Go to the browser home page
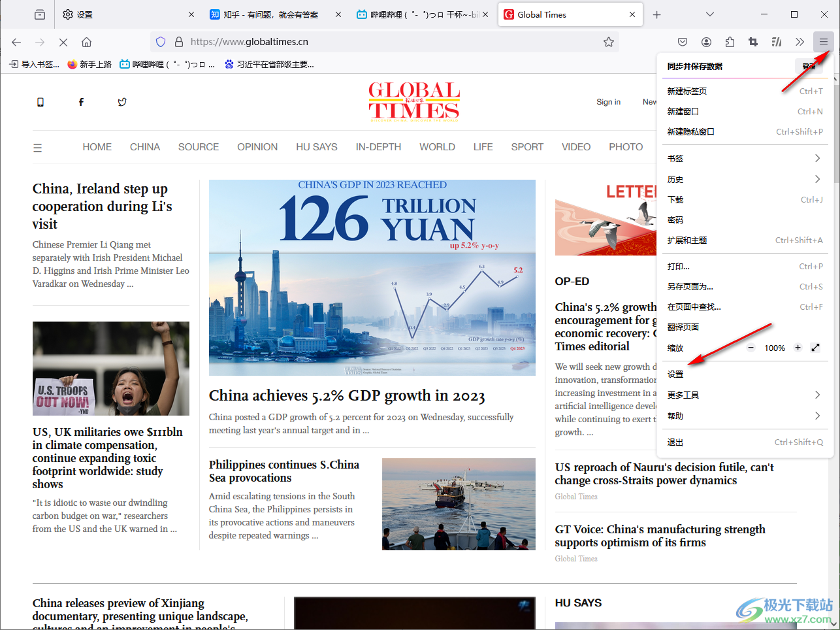840x630 pixels. tap(86, 42)
